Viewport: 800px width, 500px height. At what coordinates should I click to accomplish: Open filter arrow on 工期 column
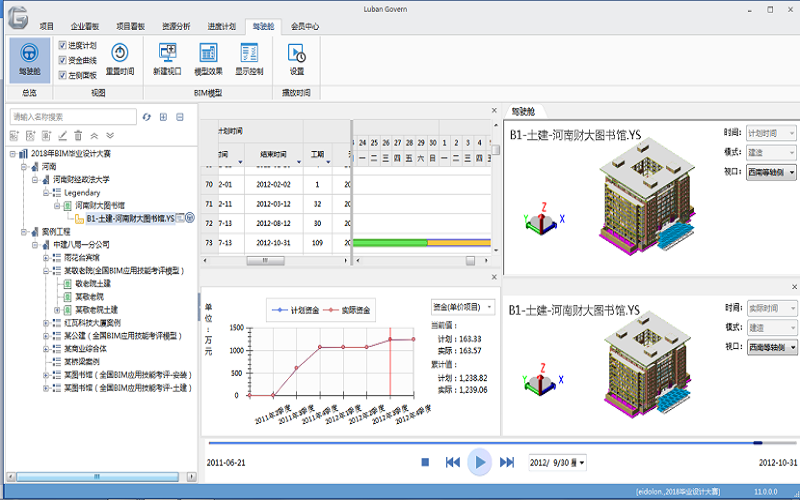(328, 162)
